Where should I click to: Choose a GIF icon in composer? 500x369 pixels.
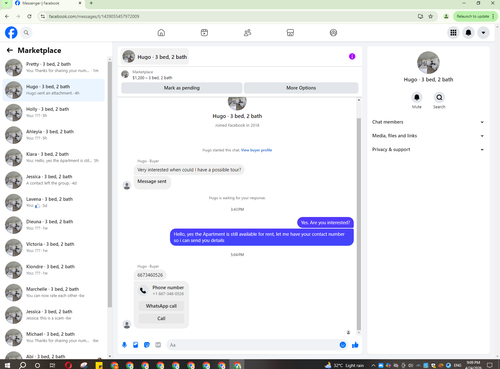(x=158, y=345)
